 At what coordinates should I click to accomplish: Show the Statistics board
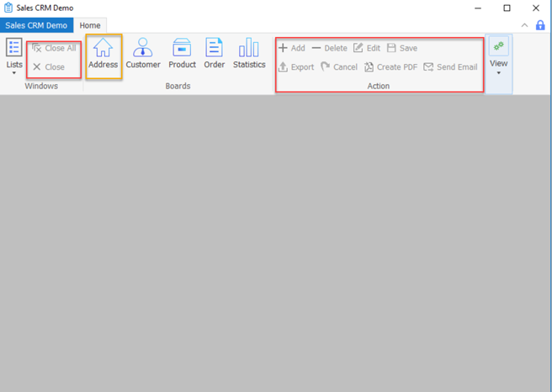248,54
